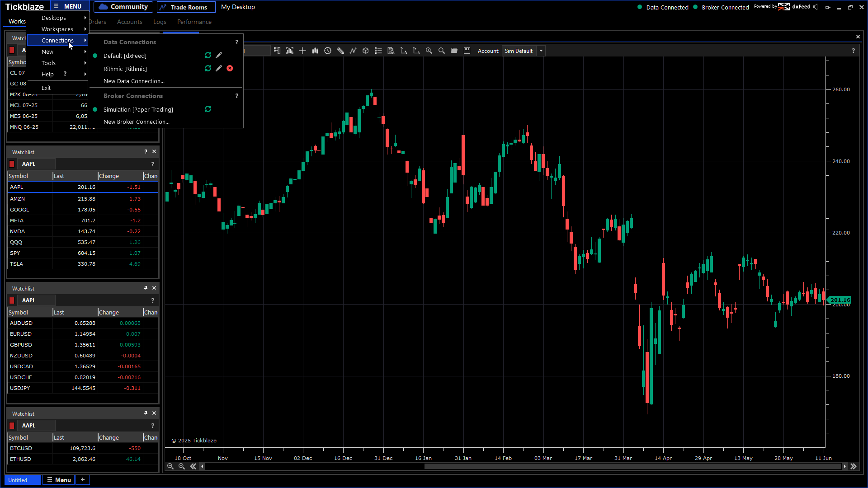Expand the Desktops submenu
868x488 pixels.
point(57,18)
